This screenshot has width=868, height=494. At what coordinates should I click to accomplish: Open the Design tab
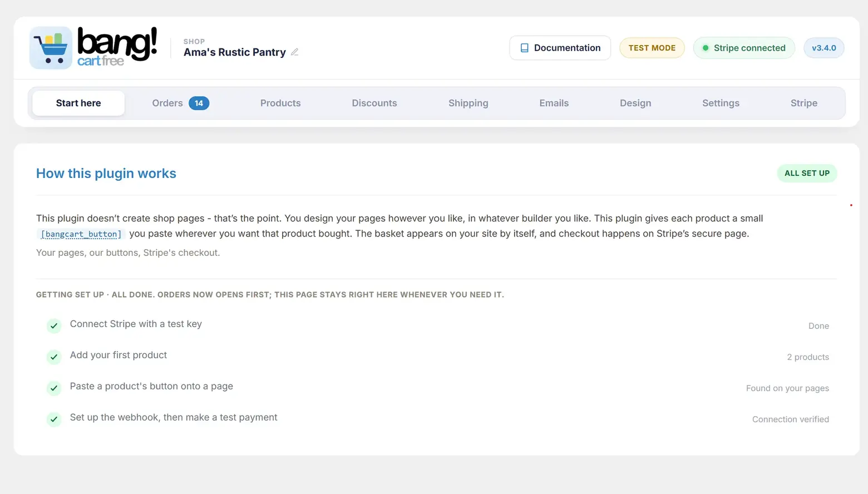coord(635,103)
